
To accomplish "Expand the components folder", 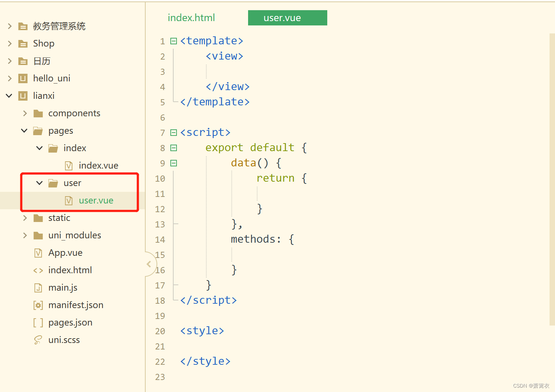I will 25,113.
